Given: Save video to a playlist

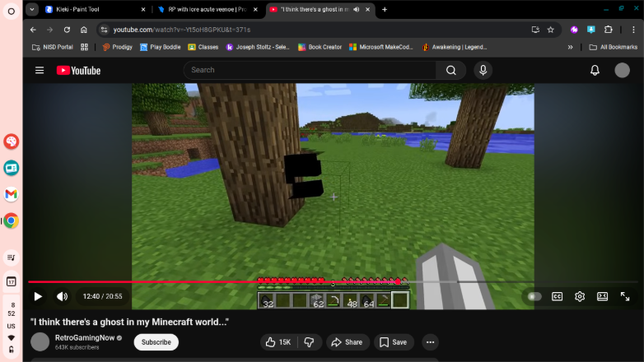Looking at the screenshot, I should [x=393, y=342].
